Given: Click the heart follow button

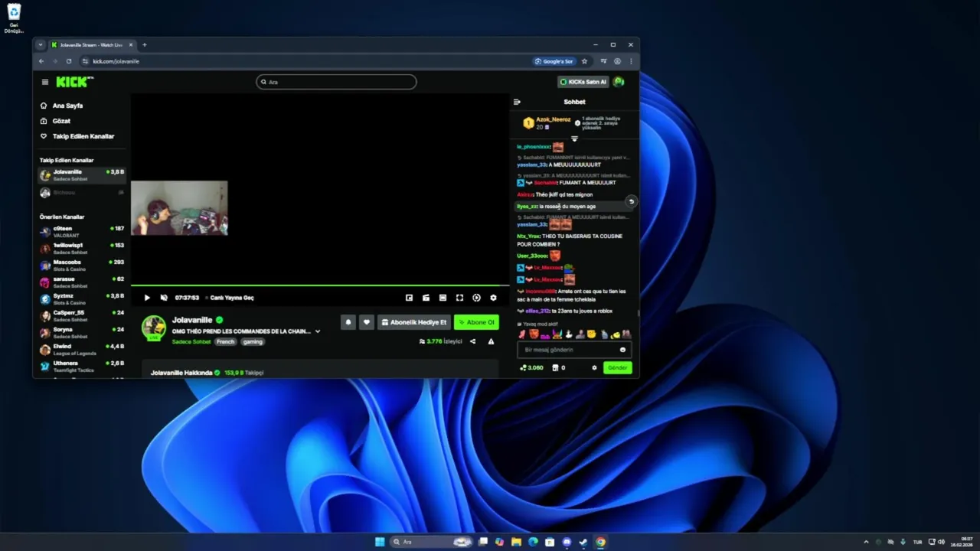Looking at the screenshot, I should pos(367,322).
